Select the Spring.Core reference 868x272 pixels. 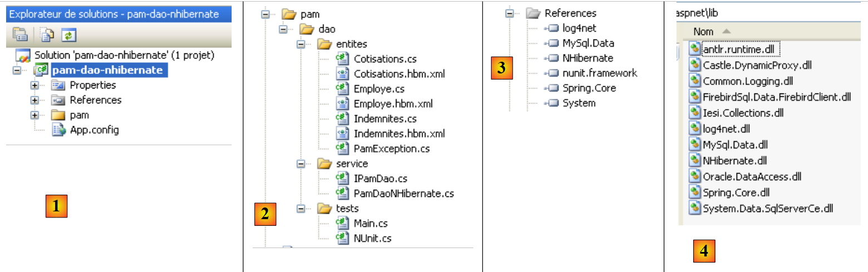(589, 88)
